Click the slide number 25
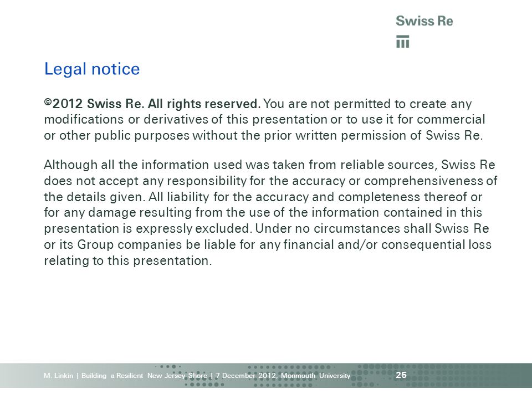Screen dimensions: 532x399 pyautogui.click(x=401, y=375)
